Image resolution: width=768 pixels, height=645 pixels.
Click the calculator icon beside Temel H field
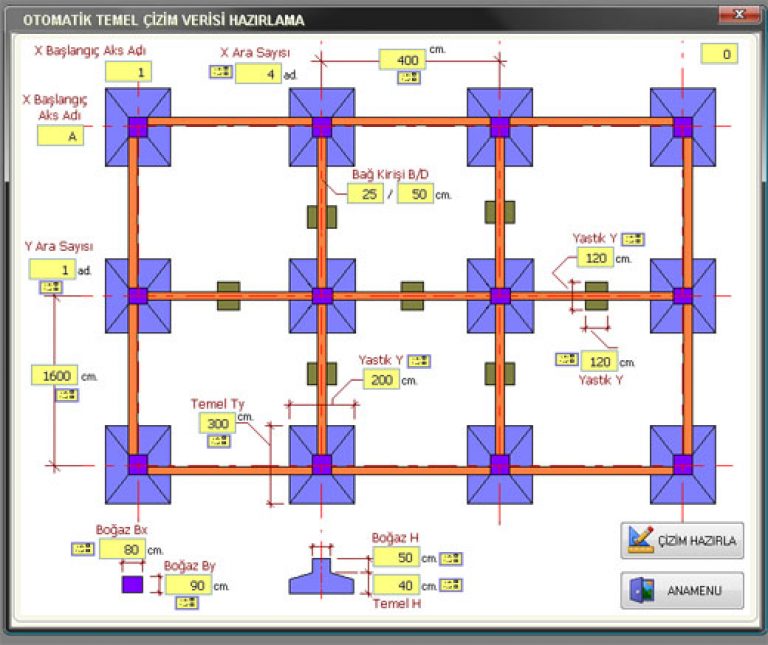coord(451,585)
